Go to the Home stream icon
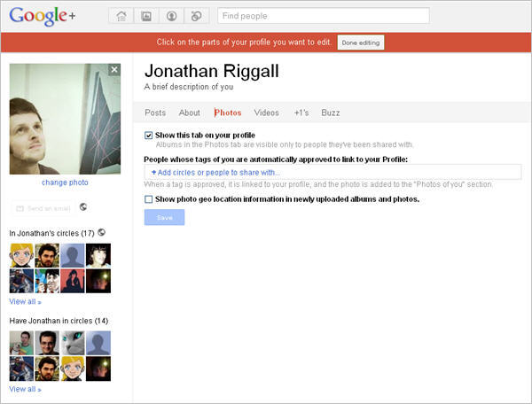 (121, 16)
